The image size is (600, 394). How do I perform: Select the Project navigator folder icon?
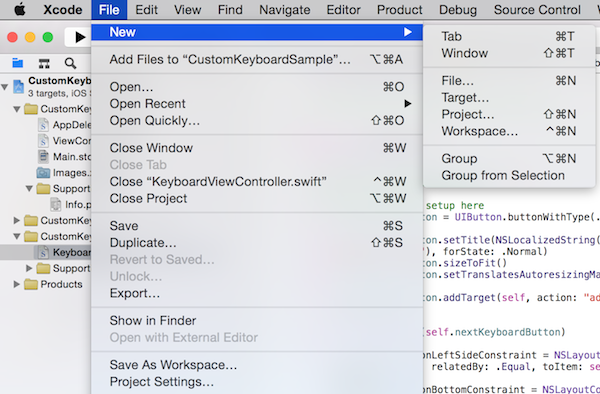(18, 63)
